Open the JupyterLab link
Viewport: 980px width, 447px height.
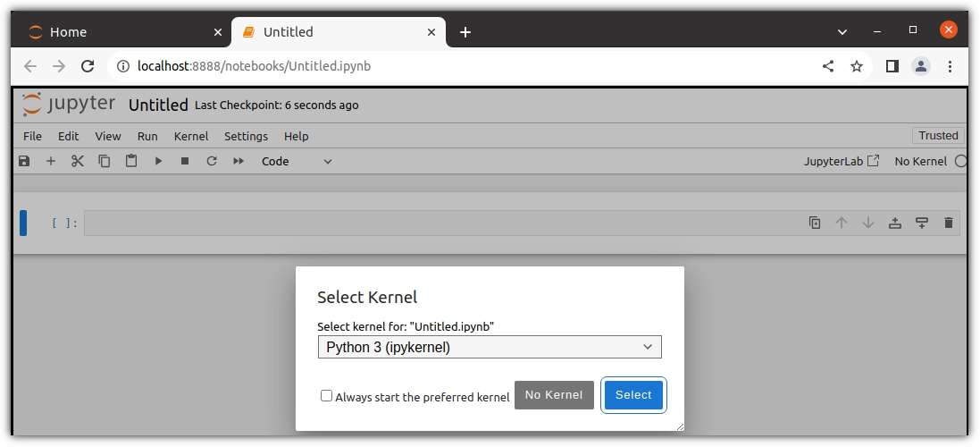click(x=842, y=161)
